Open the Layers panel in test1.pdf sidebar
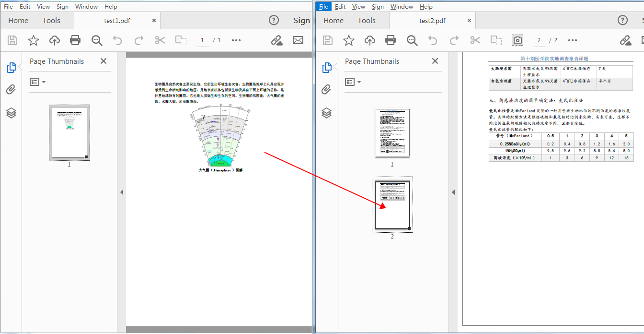 click(x=11, y=113)
